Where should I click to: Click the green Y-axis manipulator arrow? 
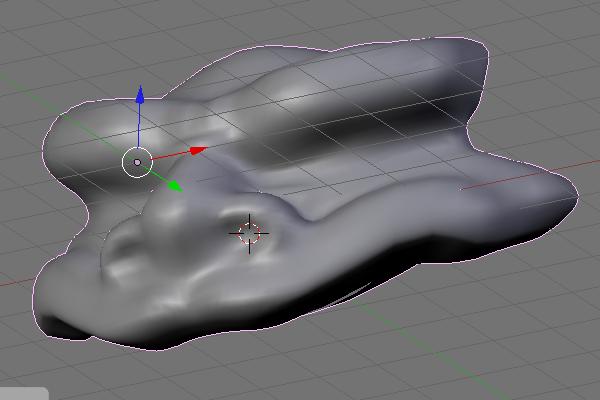click(x=174, y=186)
